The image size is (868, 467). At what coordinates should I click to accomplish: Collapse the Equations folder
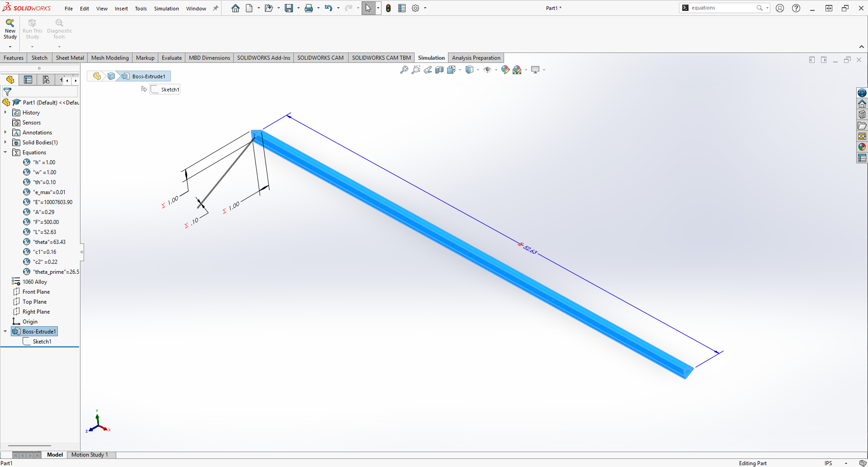click(5, 152)
